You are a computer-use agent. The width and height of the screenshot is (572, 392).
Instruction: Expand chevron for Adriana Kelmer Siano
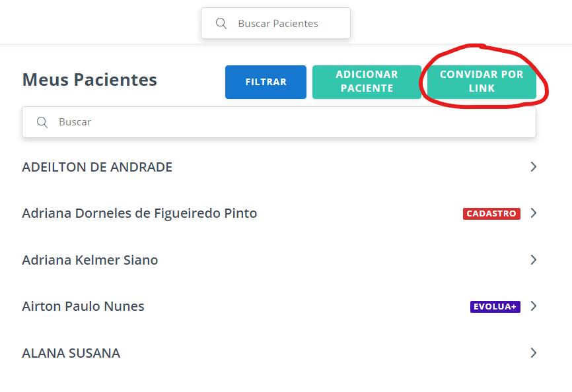click(x=533, y=260)
